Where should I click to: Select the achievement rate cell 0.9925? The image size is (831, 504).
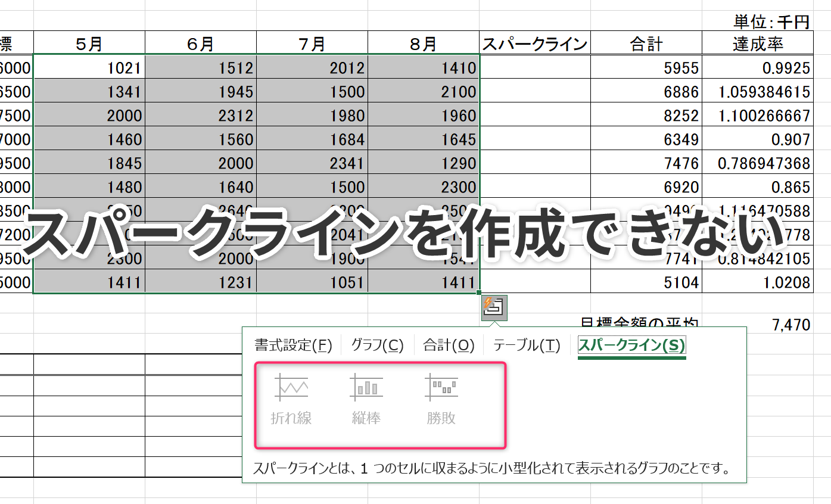[758, 67]
